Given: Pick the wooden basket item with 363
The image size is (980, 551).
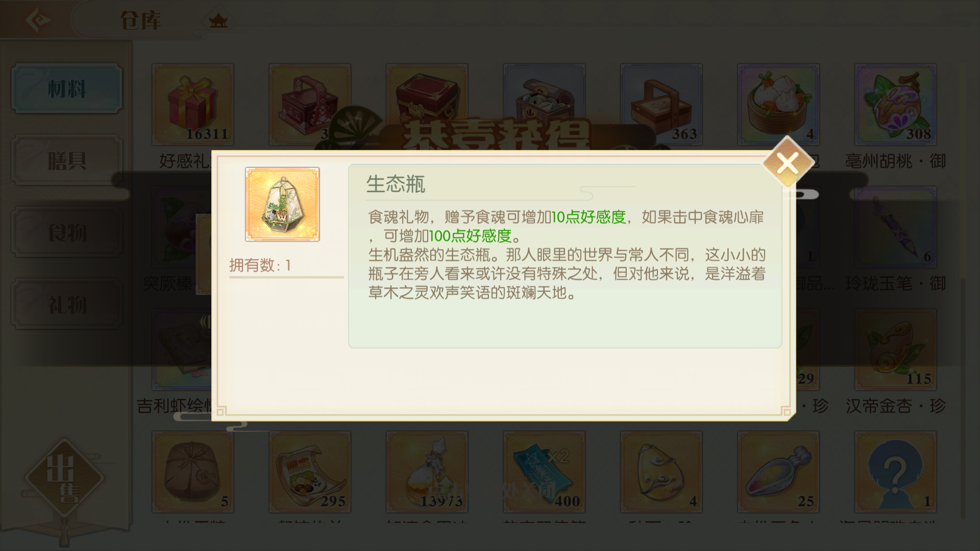Looking at the screenshot, I should 661,105.
